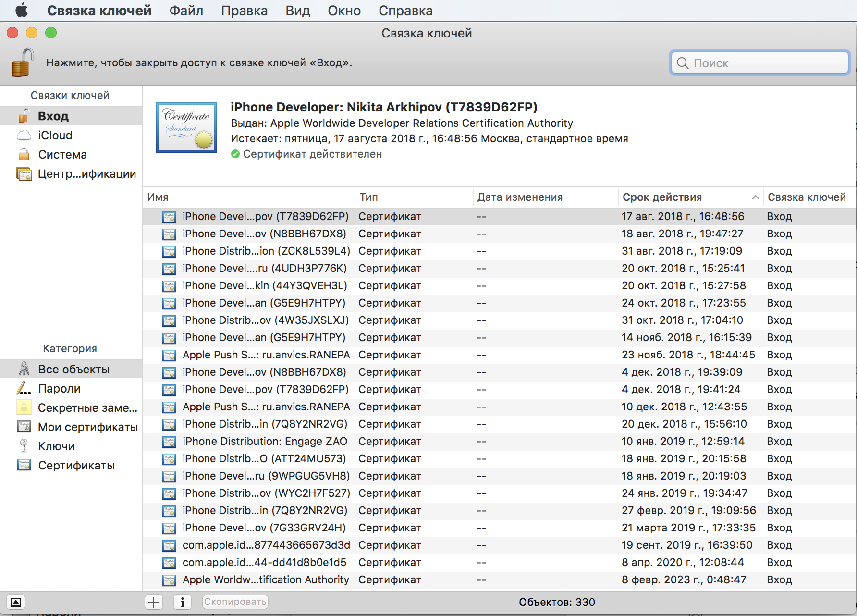Click the Все объекты category icon
Image resolution: width=857 pixels, height=616 pixels.
click(24, 369)
